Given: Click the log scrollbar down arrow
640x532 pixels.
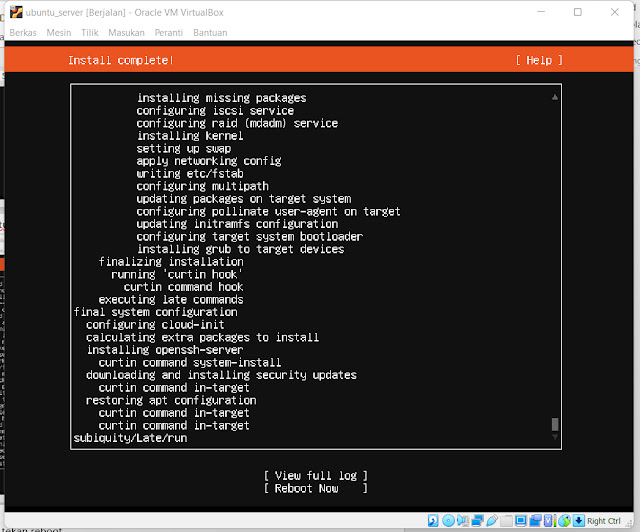Looking at the screenshot, I should pyautogui.click(x=555, y=437).
